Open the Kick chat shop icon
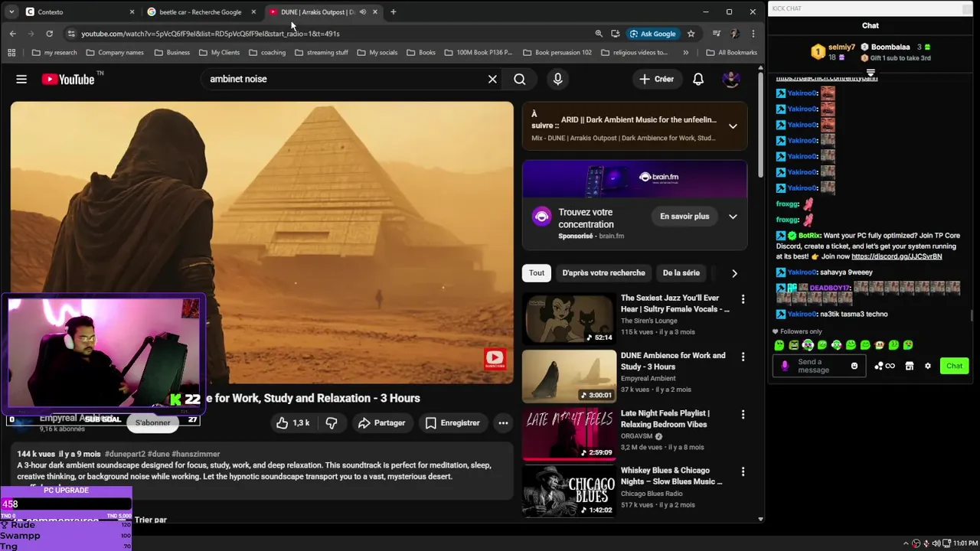The width and height of the screenshot is (980, 551). [x=910, y=366]
